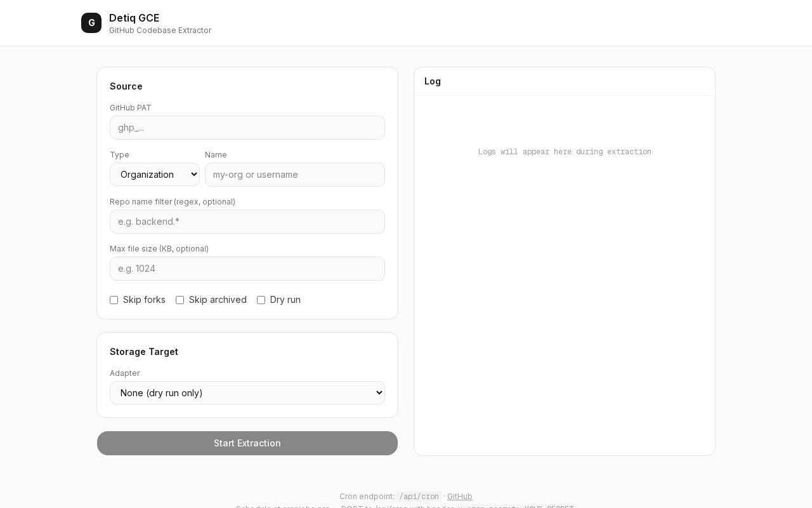This screenshot has height=508, width=812.
Task: Open the Type dropdown showing Organization
Action: [x=155, y=174]
